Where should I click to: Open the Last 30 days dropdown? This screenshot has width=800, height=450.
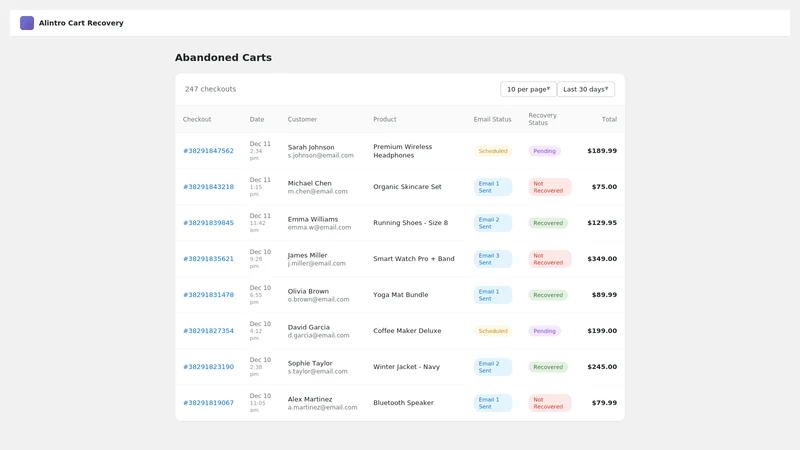[586, 89]
